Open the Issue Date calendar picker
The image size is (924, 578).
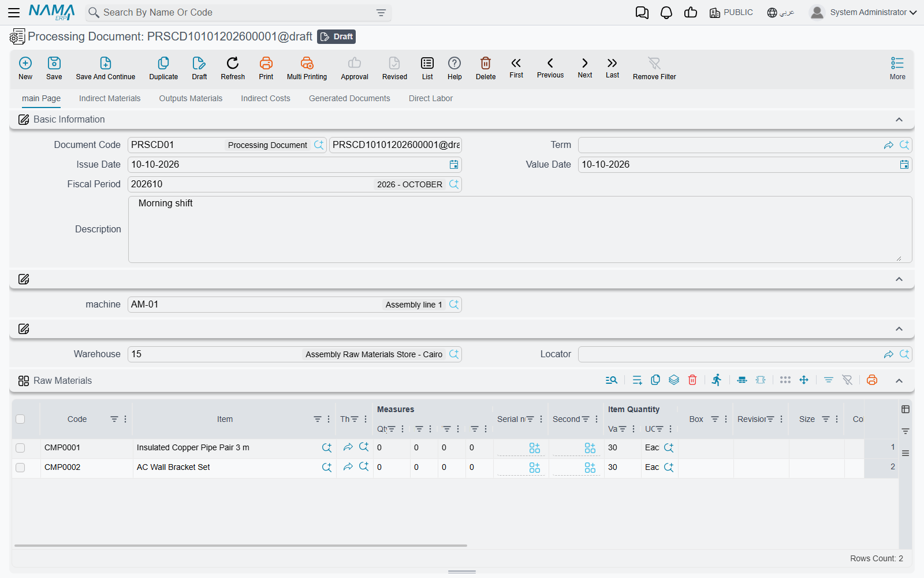point(454,165)
